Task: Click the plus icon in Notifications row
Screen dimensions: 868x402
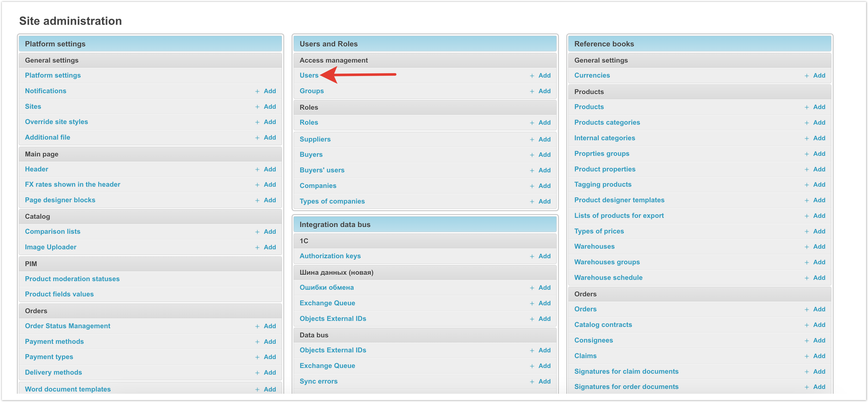Action: pyautogui.click(x=257, y=91)
